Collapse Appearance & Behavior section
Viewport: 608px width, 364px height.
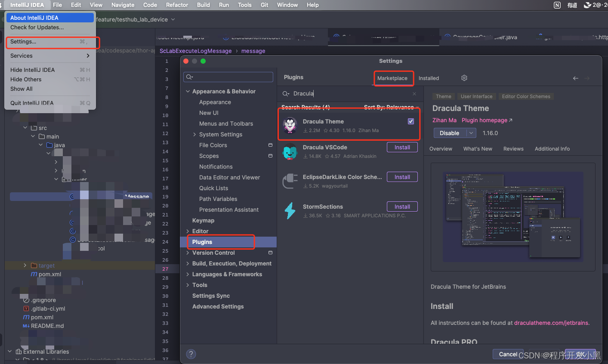tap(188, 91)
